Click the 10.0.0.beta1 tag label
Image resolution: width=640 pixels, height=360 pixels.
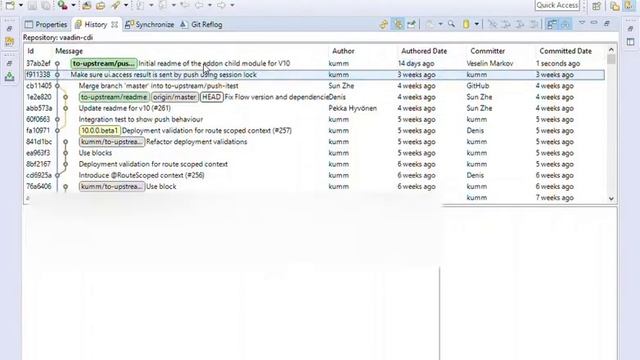click(x=100, y=131)
